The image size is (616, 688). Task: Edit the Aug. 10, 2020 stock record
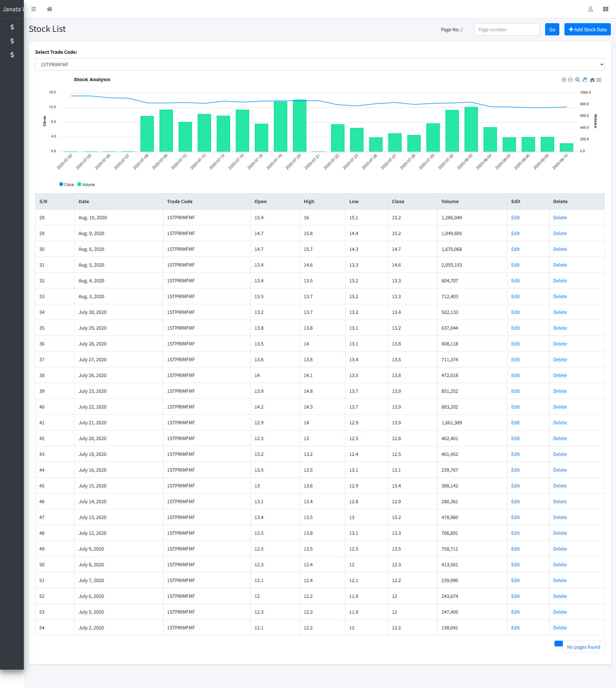pos(515,218)
